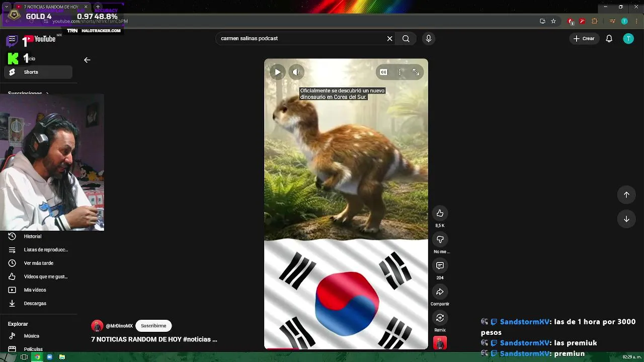Run search with the magnifier button

click(406, 39)
